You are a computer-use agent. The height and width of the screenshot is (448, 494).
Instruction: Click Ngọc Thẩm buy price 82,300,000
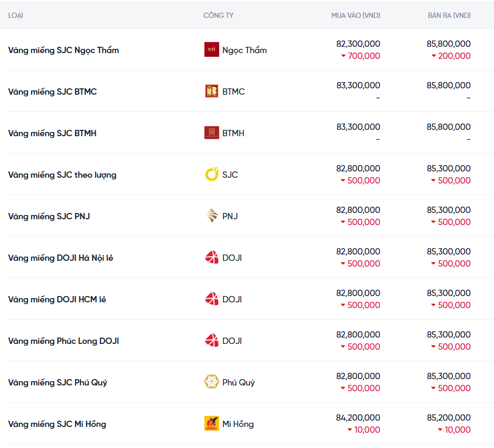(x=358, y=44)
